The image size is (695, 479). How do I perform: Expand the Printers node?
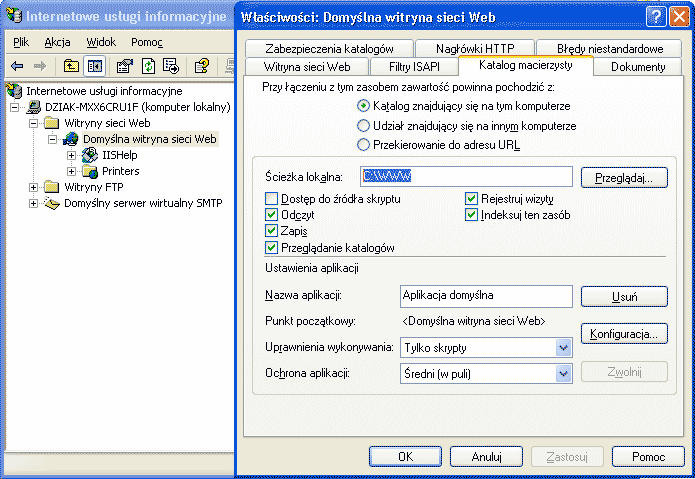click(x=71, y=171)
